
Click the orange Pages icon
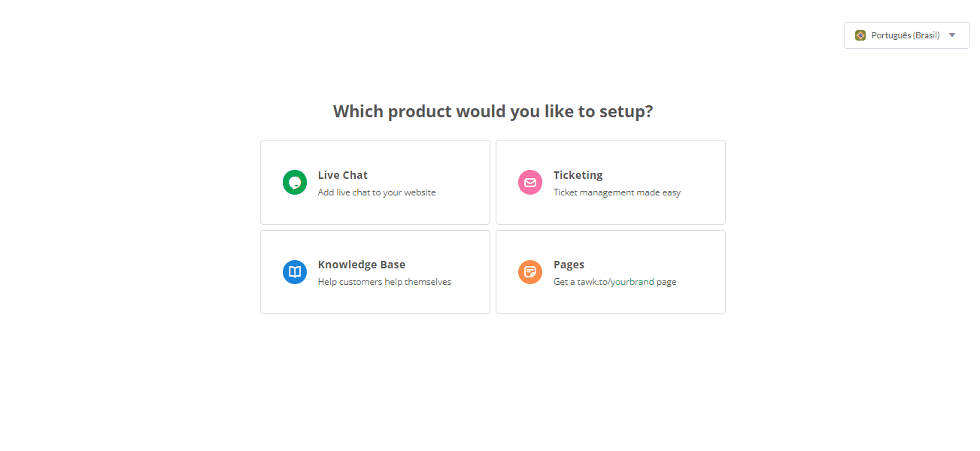530,272
